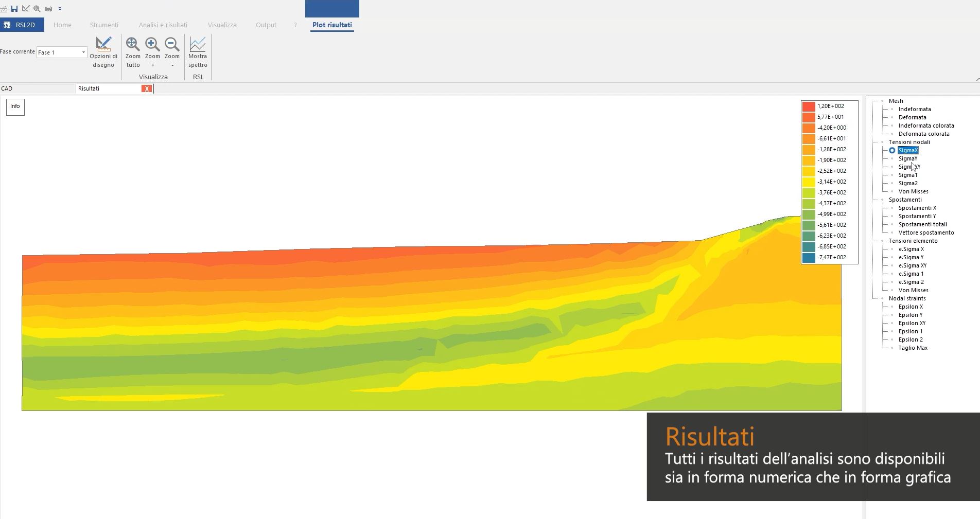980x519 pixels.
Task: Open the Strumenti ribbon tab
Action: click(104, 25)
